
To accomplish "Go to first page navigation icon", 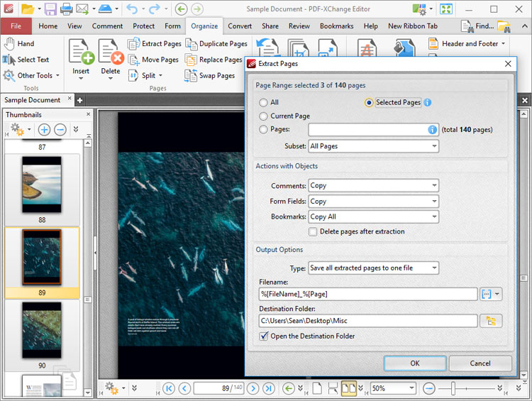I will tap(169, 388).
